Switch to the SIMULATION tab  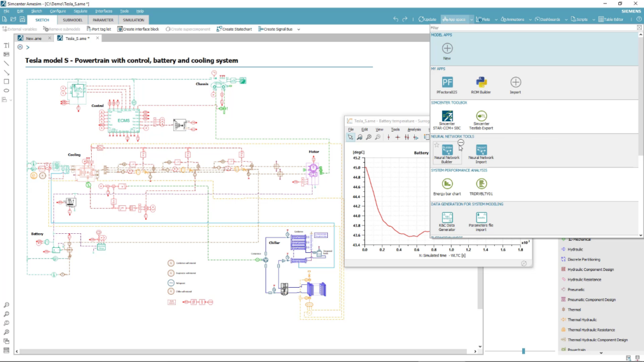(133, 19)
